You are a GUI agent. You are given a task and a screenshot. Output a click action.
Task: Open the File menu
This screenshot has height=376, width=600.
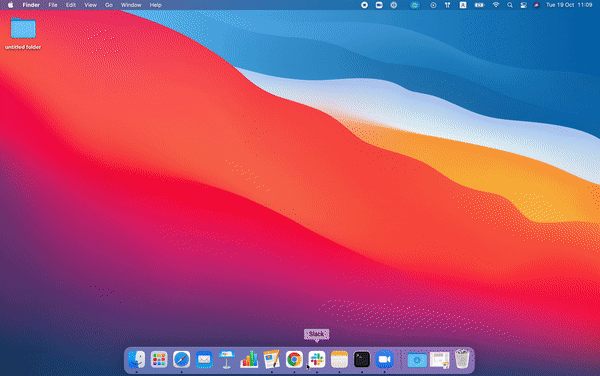pyautogui.click(x=53, y=5)
